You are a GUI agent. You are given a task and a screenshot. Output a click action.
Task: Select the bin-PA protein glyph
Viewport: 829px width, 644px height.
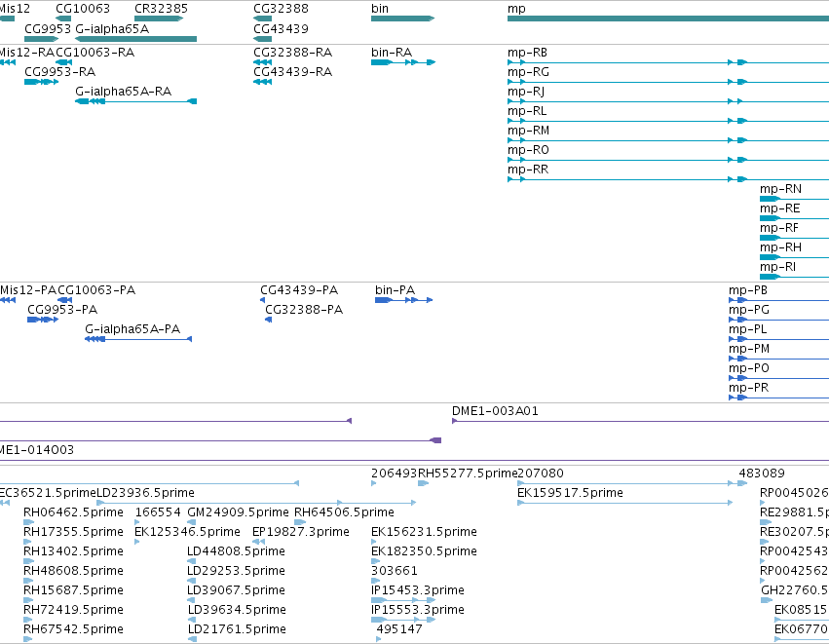point(404,300)
